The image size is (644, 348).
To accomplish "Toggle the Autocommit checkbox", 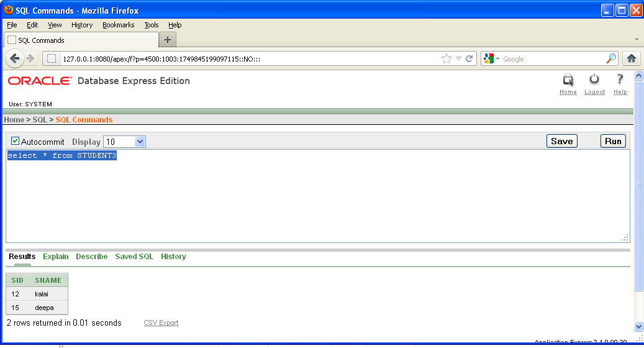I will [15, 141].
